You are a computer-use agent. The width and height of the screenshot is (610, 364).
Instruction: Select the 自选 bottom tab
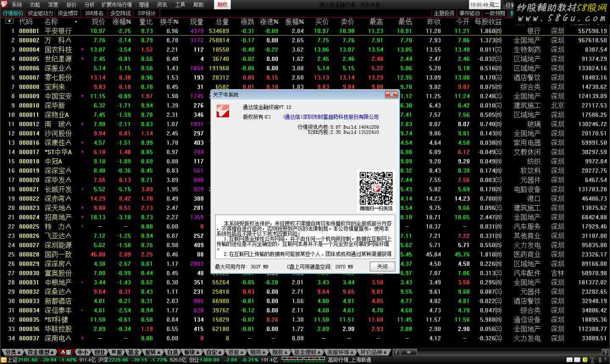(x=172, y=352)
